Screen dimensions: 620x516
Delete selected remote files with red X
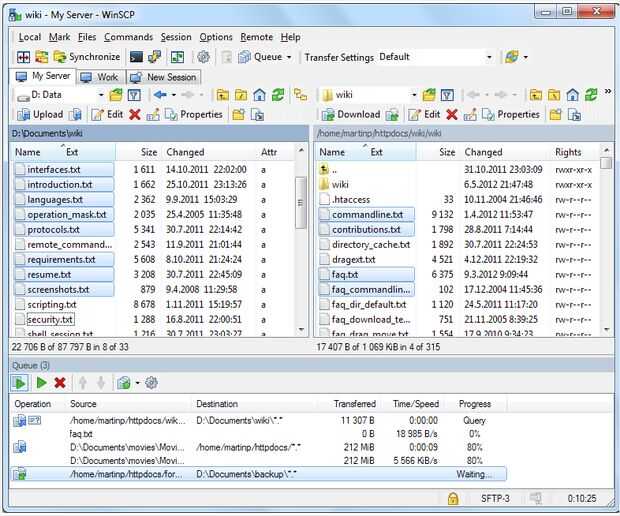coord(452,115)
